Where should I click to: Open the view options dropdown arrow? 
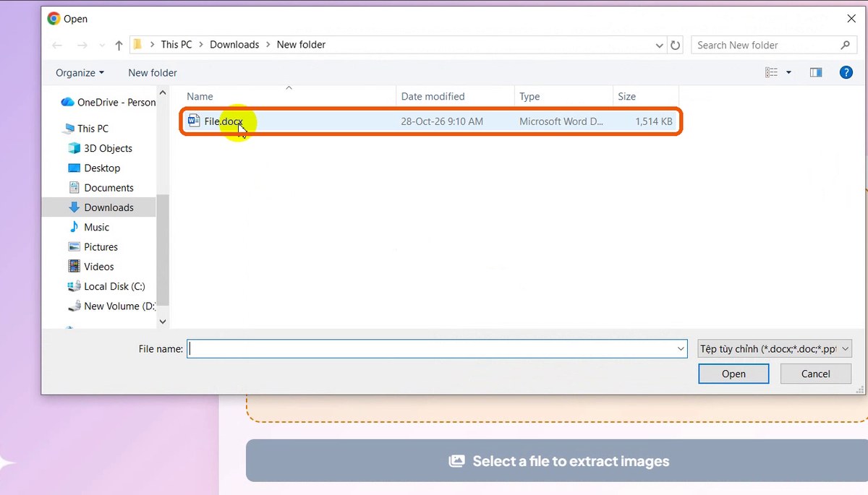(x=788, y=72)
